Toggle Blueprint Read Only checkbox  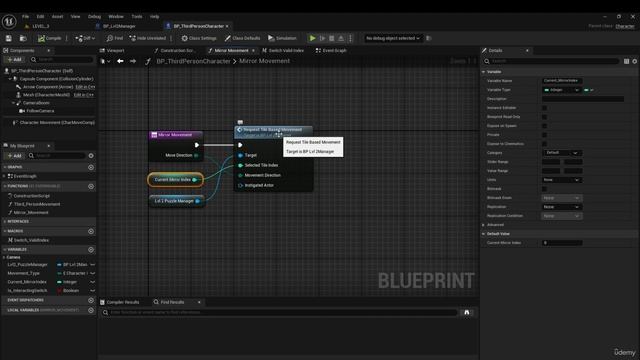pos(544,117)
